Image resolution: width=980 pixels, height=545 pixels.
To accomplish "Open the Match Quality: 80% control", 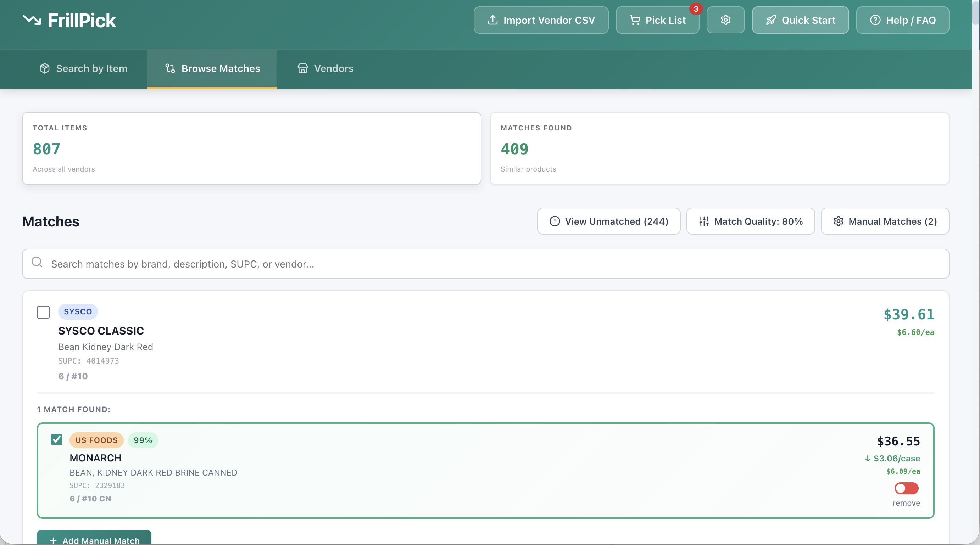I will click(750, 221).
